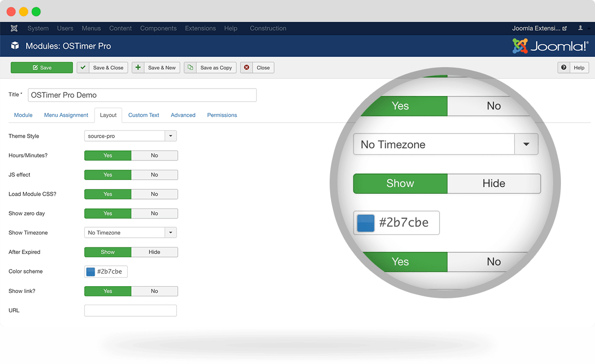Click the user account icon in top bar
595x364 pixels.
coord(580,28)
